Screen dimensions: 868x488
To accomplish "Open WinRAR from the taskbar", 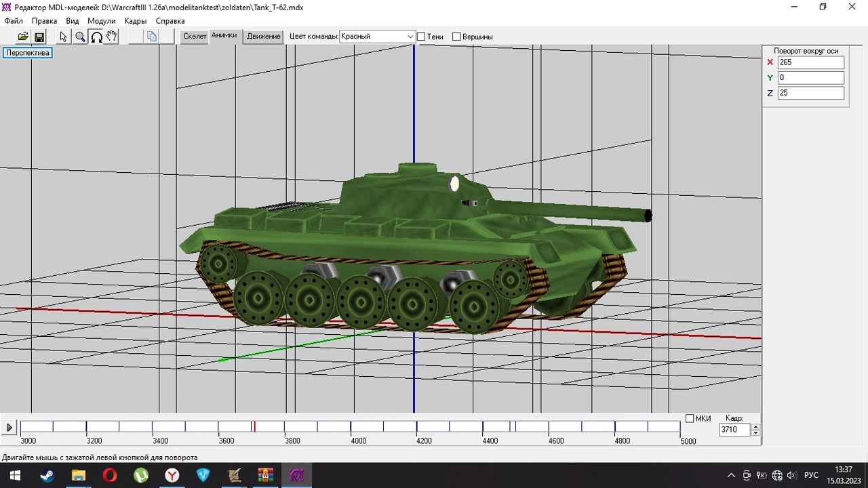I will [x=266, y=475].
